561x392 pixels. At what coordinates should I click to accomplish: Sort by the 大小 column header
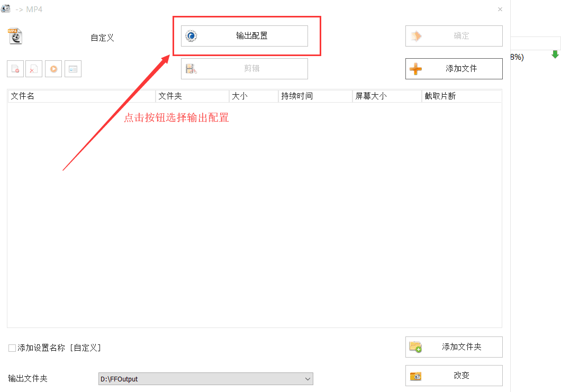click(x=254, y=96)
